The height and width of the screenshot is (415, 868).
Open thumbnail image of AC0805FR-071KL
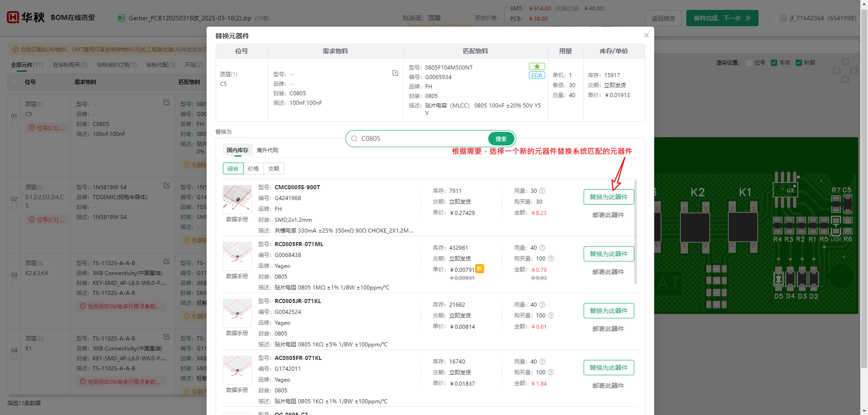click(237, 370)
